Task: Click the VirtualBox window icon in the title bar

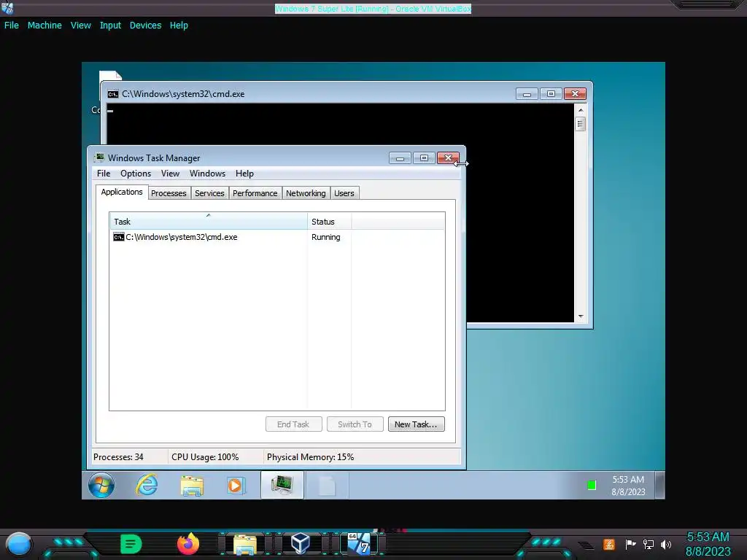Action: tap(7, 7)
